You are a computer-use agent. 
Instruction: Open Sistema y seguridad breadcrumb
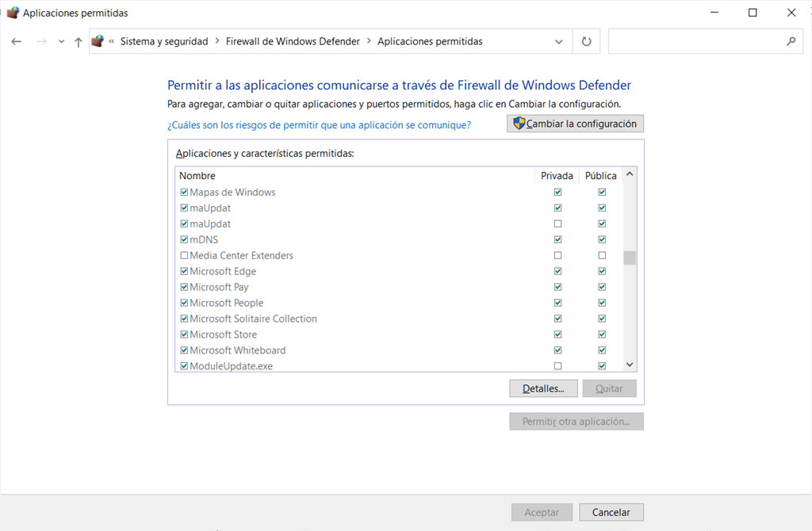tap(164, 41)
